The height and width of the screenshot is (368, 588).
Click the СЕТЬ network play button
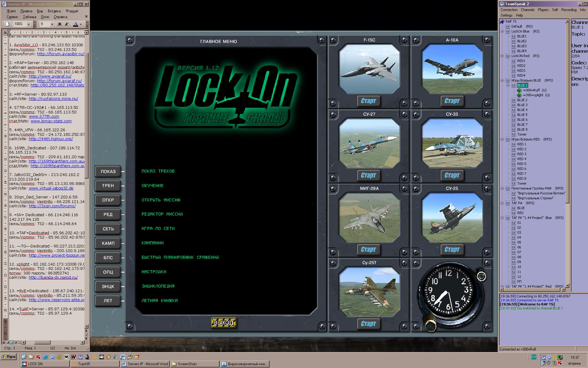tap(108, 229)
